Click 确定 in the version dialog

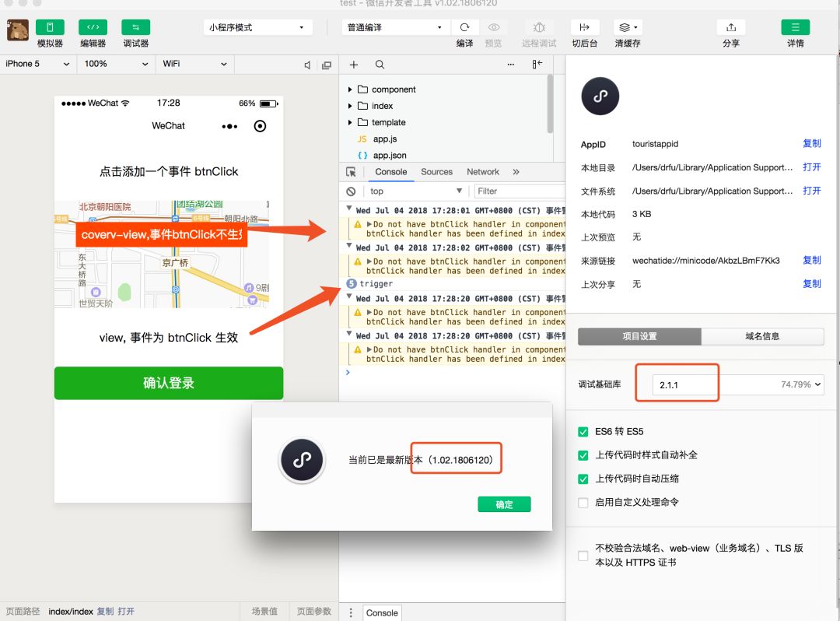[x=504, y=505]
